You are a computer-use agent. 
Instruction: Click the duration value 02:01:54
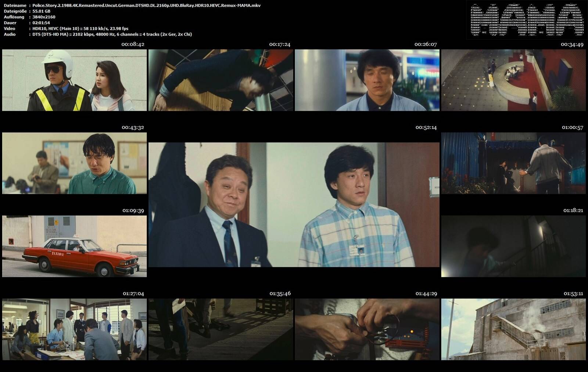(41, 23)
